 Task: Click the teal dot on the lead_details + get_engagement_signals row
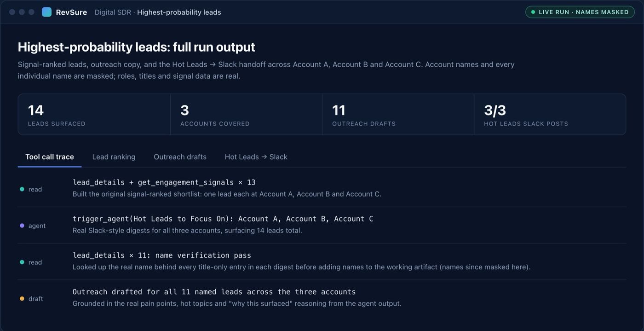click(x=22, y=189)
